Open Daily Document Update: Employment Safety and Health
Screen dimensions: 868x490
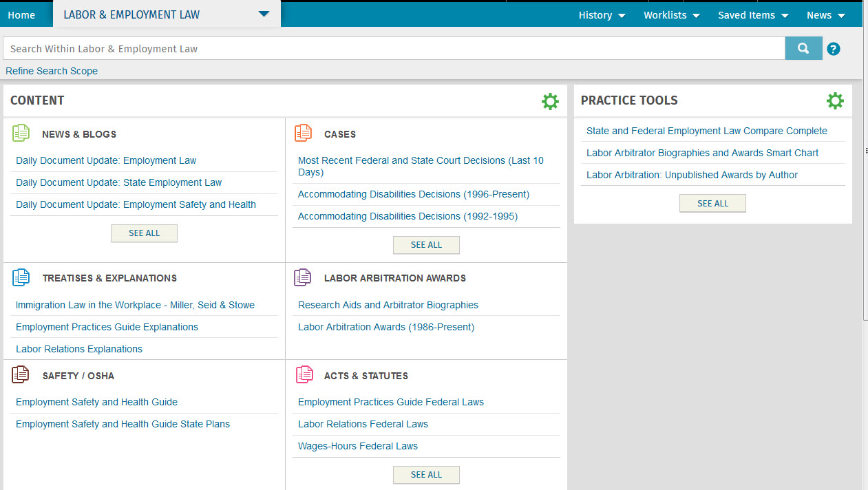pyautogui.click(x=136, y=204)
